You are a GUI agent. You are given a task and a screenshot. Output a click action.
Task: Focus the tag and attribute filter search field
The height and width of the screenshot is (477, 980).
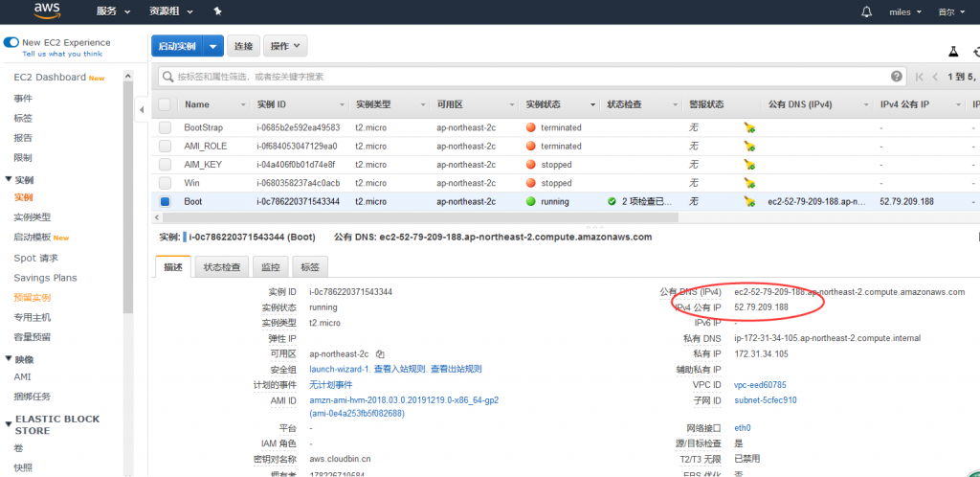(x=531, y=77)
